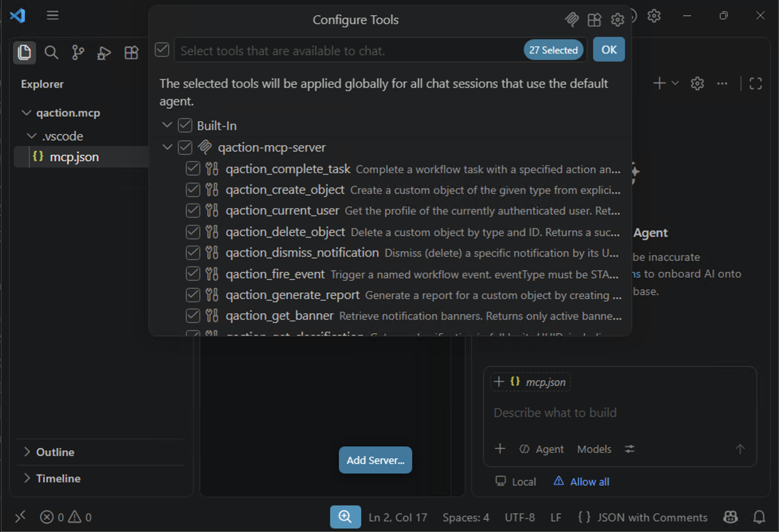Uncheck qaction_fire_event tool

[x=193, y=274]
